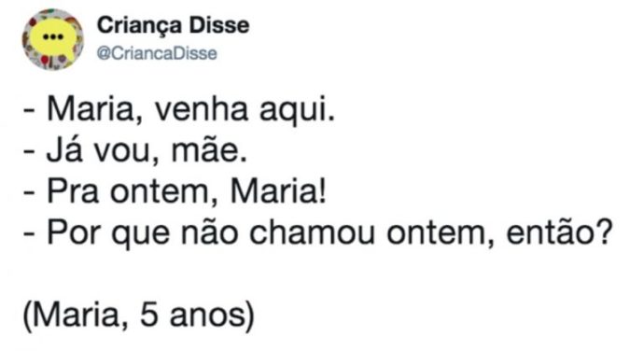Image resolution: width=644 pixels, height=351 pixels.
Task: Click the word "anos)" in the caption
Action: (x=213, y=316)
